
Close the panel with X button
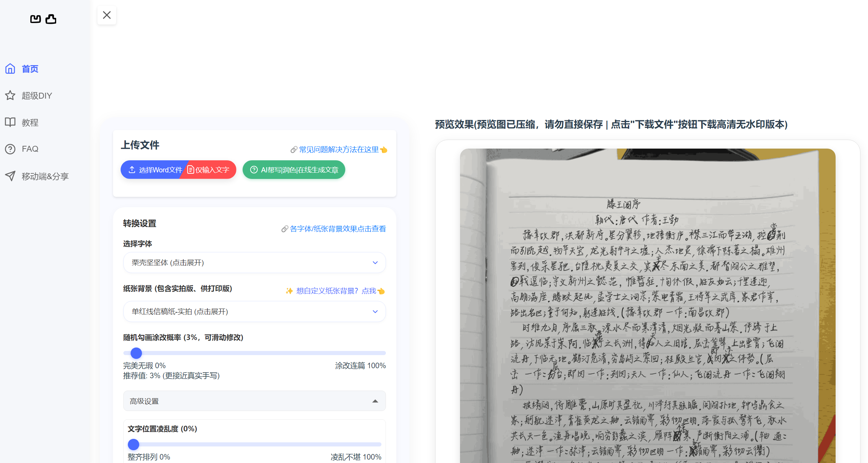click(x=107, y=15)
